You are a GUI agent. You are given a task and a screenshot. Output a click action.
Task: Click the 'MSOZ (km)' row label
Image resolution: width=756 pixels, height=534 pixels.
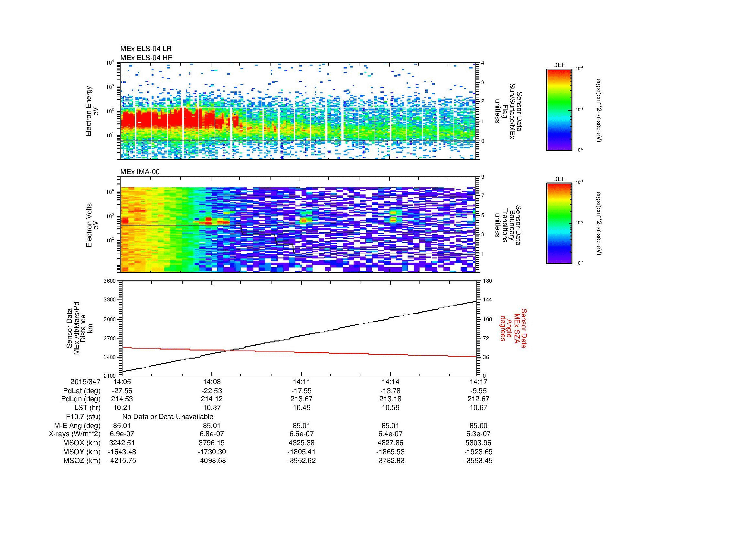[x=82, y=461]
